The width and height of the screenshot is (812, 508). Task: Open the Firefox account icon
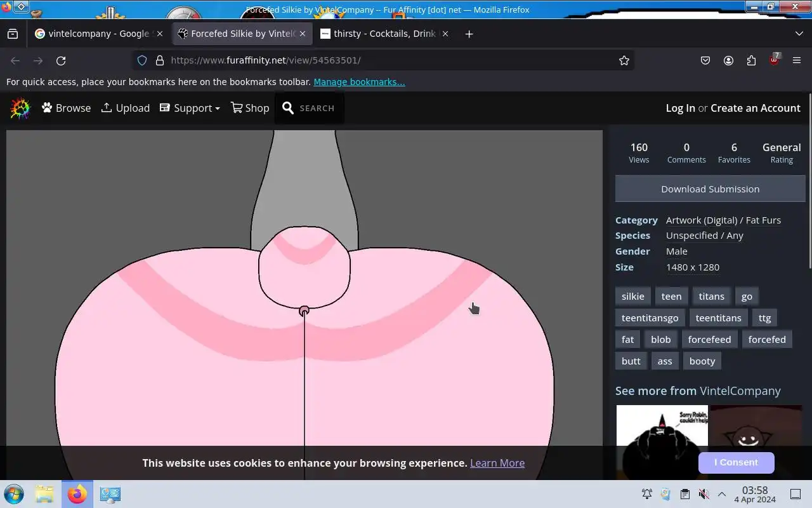pyautogui.click(x=728, y=60)
